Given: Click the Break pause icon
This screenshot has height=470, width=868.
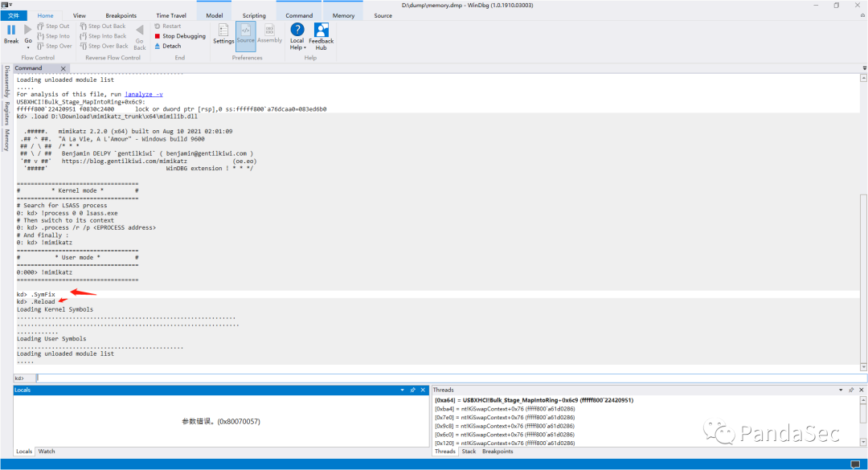Looking at the screenshot, I should click(x=11, y=30).
